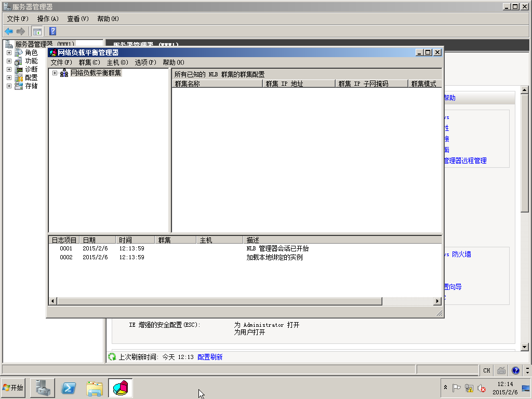Click the forward arrow in Server Manager toolbar

coord(21,32)
